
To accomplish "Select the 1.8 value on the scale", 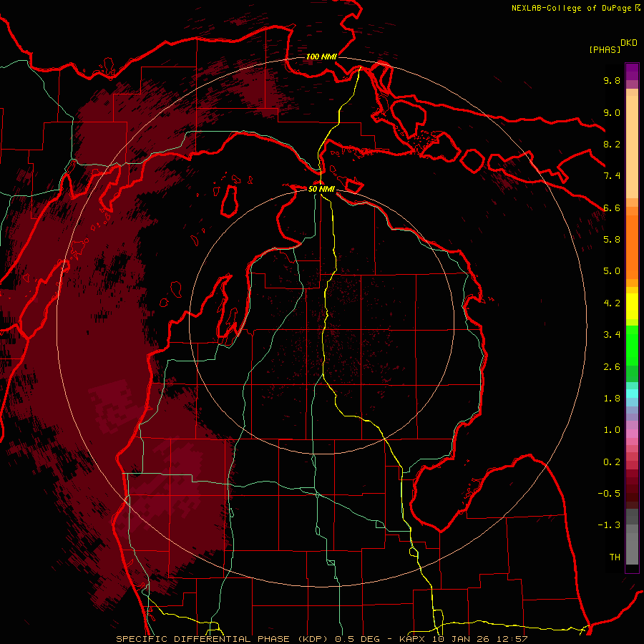I will coord(612,399).
